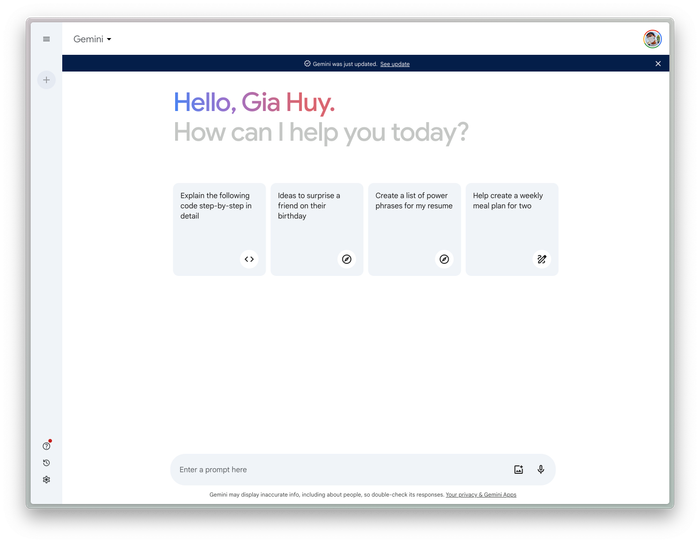Image resolution: width=700 pixels, height=543 pixels.
Task: Choose the Explain the following code card
Action: (x=219, y=230)
